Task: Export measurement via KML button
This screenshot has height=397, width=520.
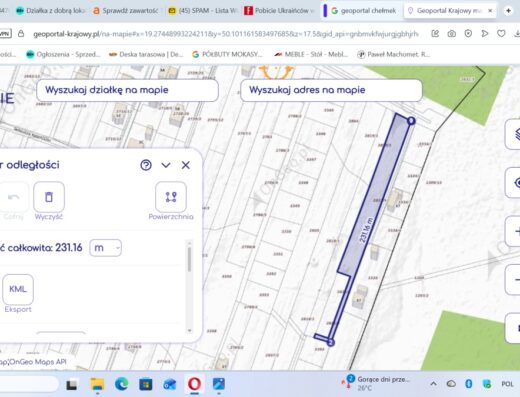Action: pyautogui.click(x=18, y=289)
